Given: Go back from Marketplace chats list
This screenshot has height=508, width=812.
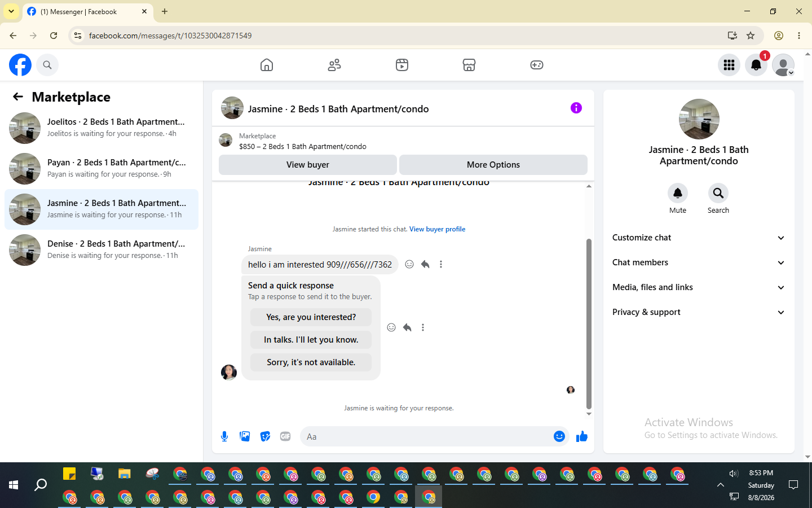Looking at the screenshot, I should (18, 97).
